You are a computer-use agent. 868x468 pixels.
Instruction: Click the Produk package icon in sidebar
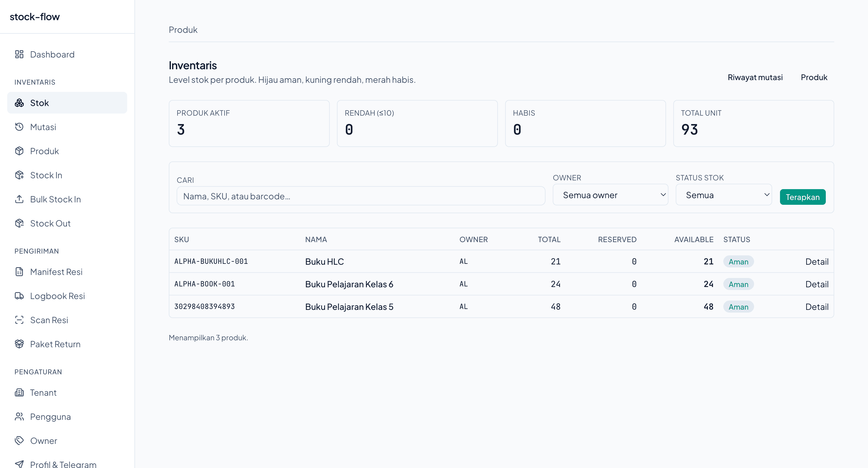click(19, 151)
